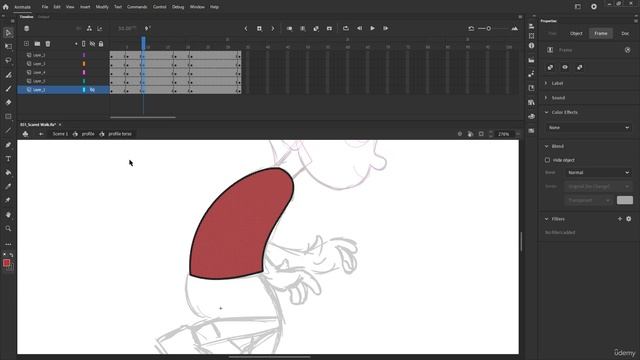Open the Modify menu

point(102,7)
